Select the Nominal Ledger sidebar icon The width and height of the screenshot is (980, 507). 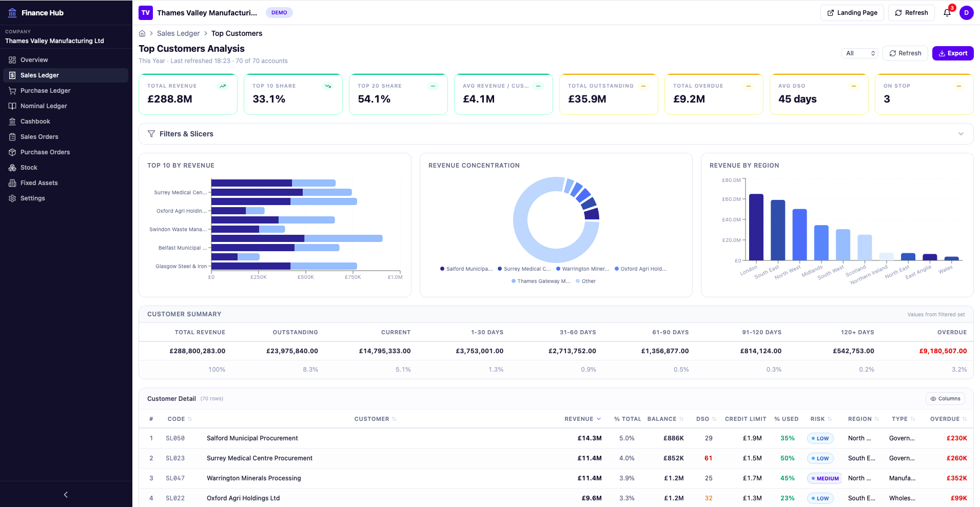[12, 106]
